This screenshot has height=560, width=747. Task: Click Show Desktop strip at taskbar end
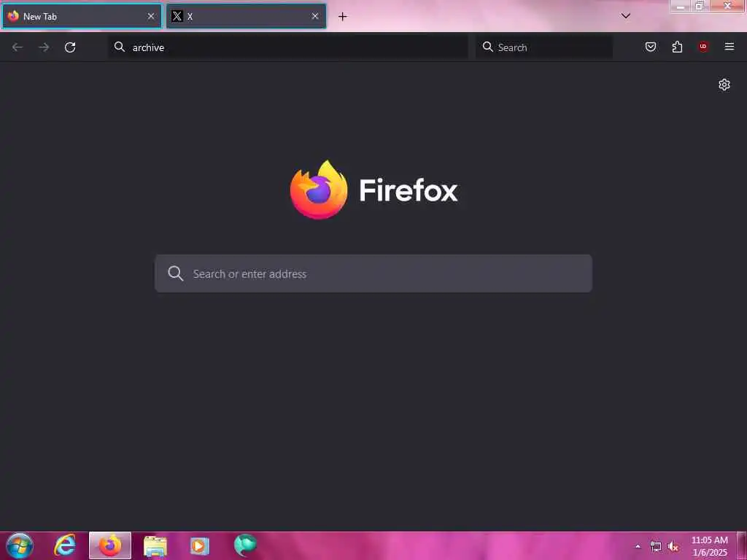coord(742,545)
